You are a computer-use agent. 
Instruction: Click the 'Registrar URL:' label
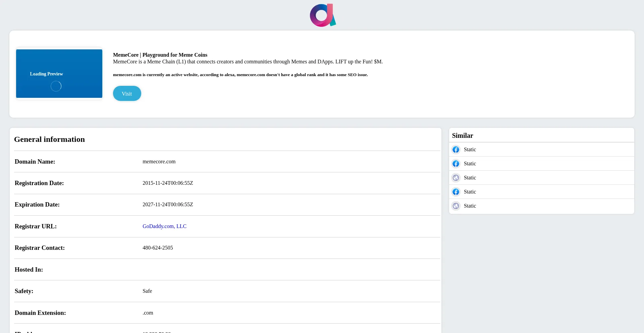click(x=36, y=226)
